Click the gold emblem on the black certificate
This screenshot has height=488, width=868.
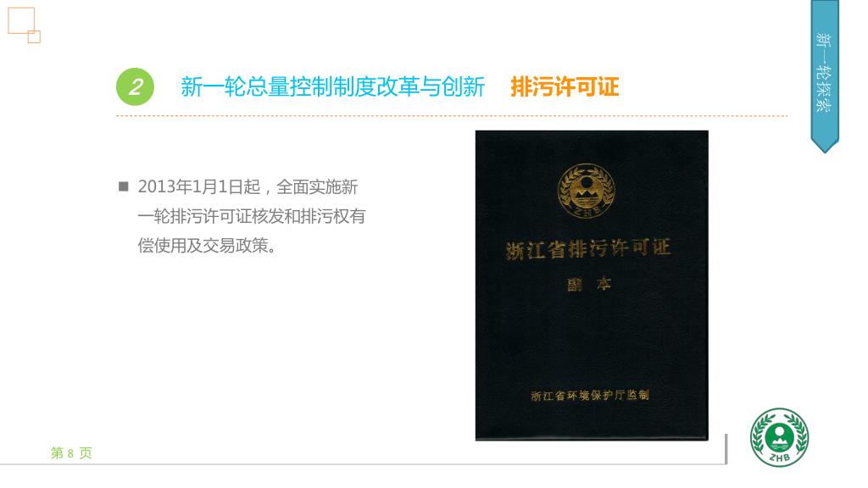587,191
